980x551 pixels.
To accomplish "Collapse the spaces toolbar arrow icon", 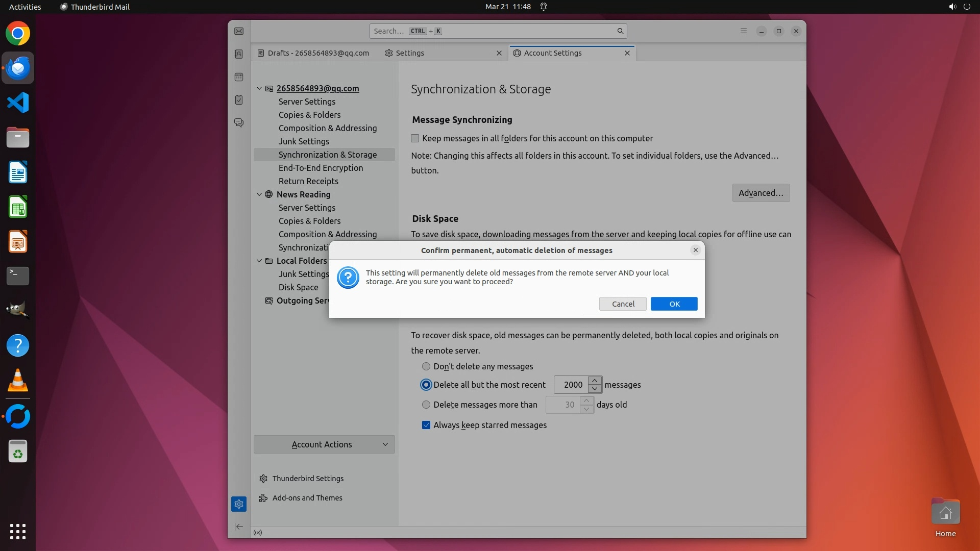I will (239, 527).
